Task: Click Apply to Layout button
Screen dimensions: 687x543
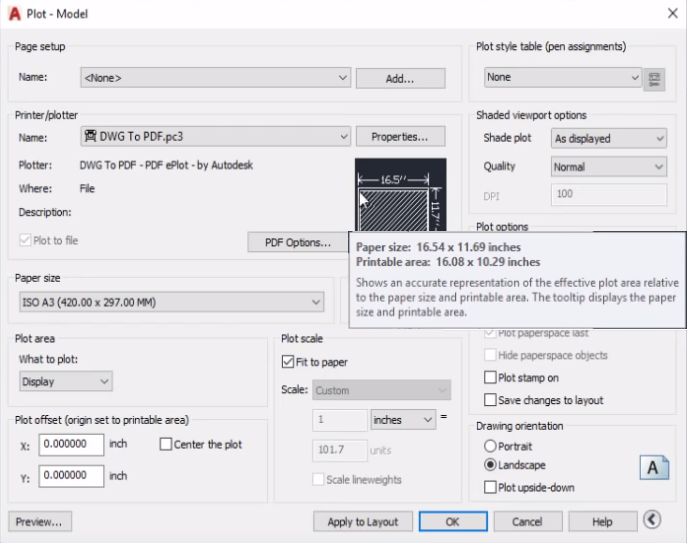Action: pos(363,522)
